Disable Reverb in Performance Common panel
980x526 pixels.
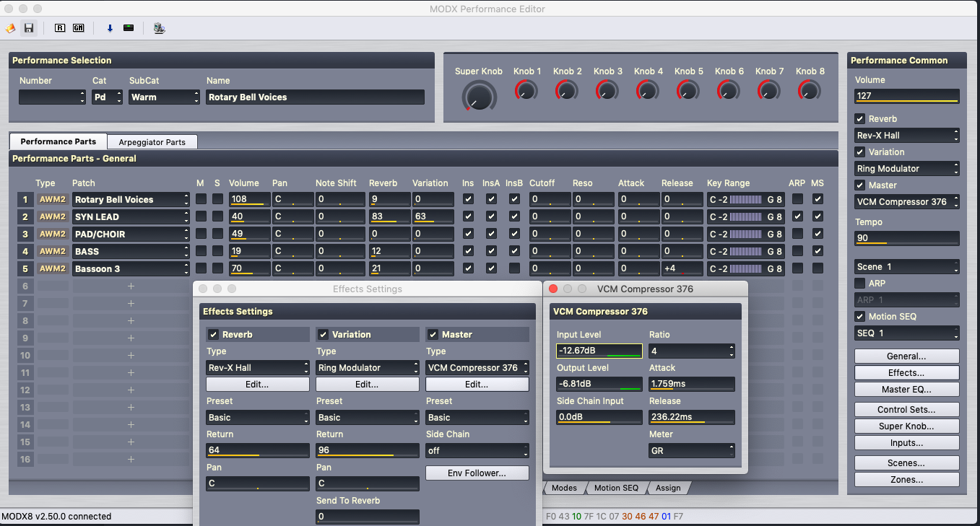click(x=859, y=119)
